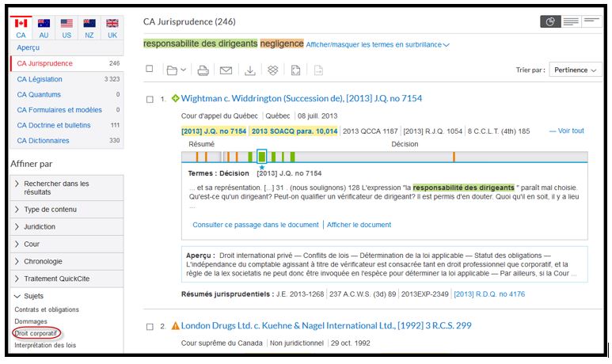Viewport: 612px width, 364px height.
Task: Open [2013] R.D.Q. no 4176 link
Action: [489, 294]
